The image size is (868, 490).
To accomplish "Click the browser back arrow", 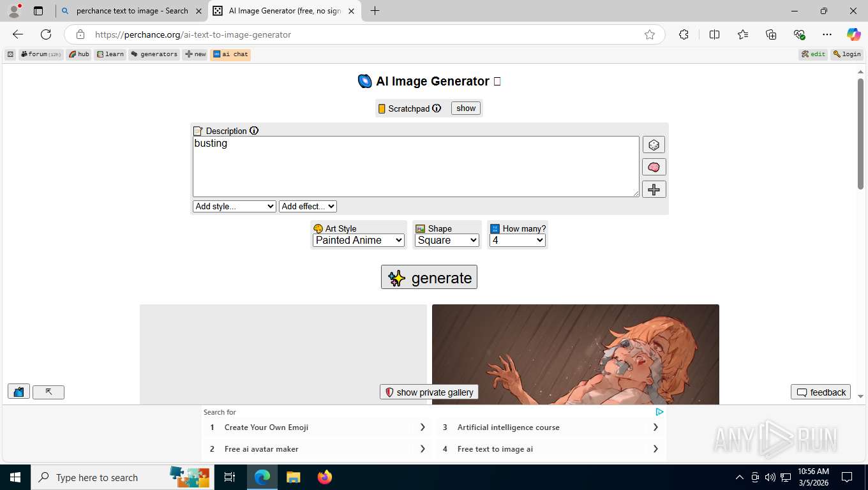I will click(18, 34).
